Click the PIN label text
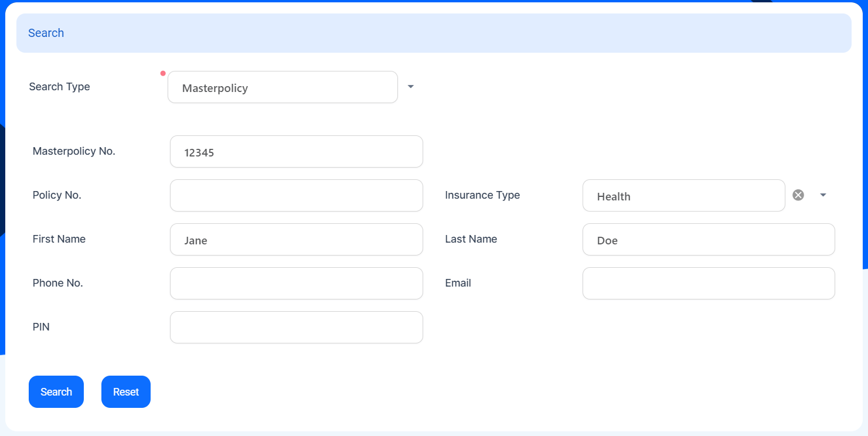 [41, 327]
